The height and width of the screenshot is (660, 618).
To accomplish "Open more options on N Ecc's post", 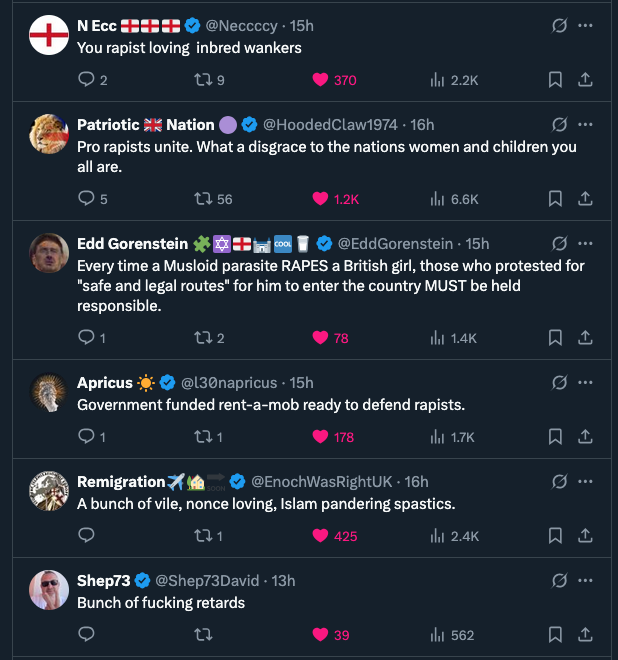I will [586, 26].
